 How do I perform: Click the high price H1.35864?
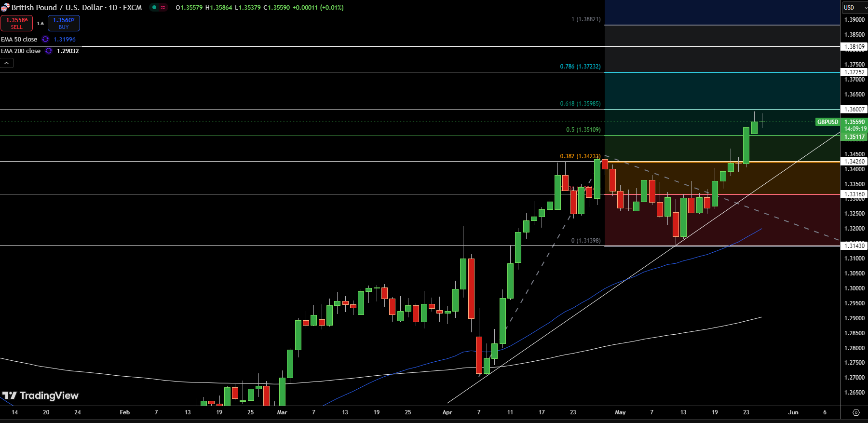click(x=218, y=8)
